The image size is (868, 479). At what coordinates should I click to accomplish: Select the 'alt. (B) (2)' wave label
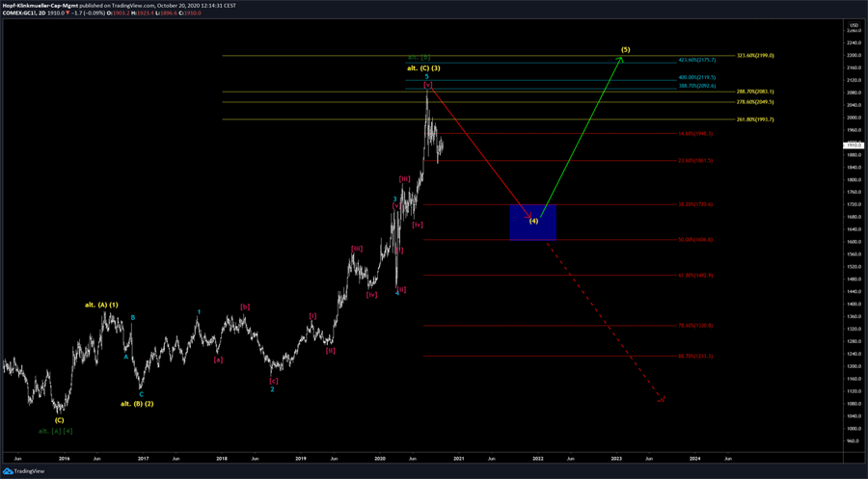(137, 403)
